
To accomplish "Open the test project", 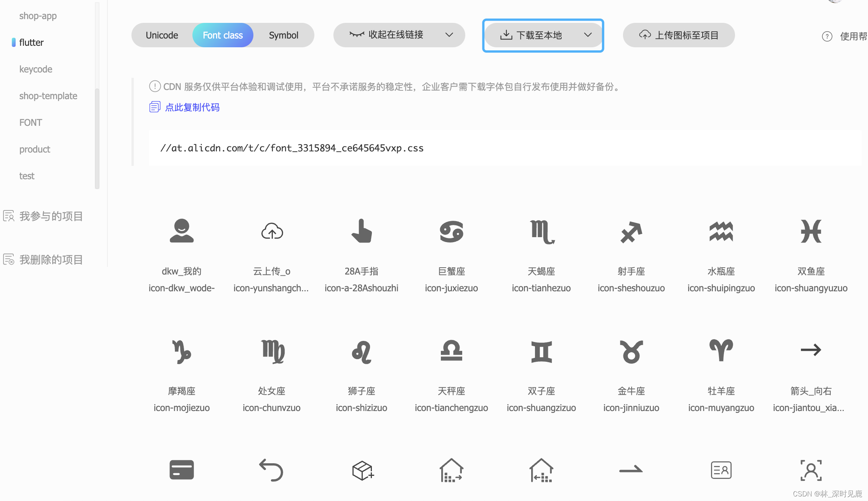I will (x=27, y=176).
